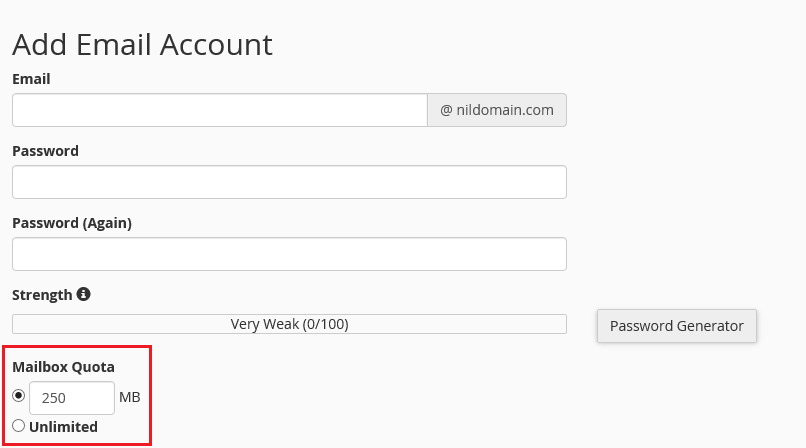806x448 pixels.
Task: Click the "Add Email Account" heading
Action: coord(142,45)
